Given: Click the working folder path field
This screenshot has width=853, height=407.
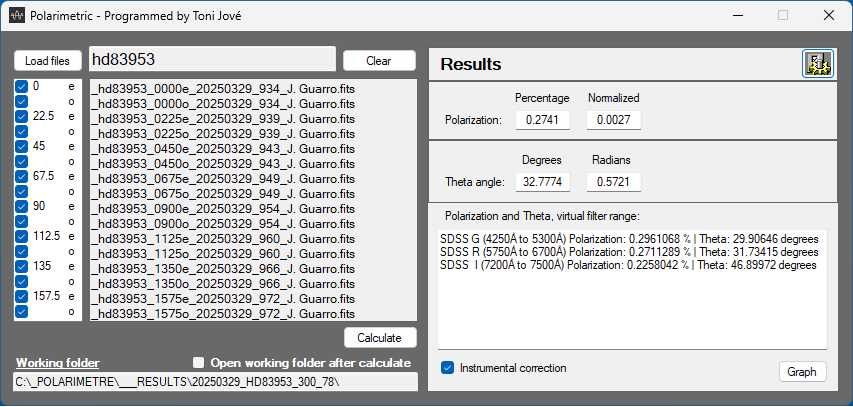Looking at the screenshot, I should [215, 382].
